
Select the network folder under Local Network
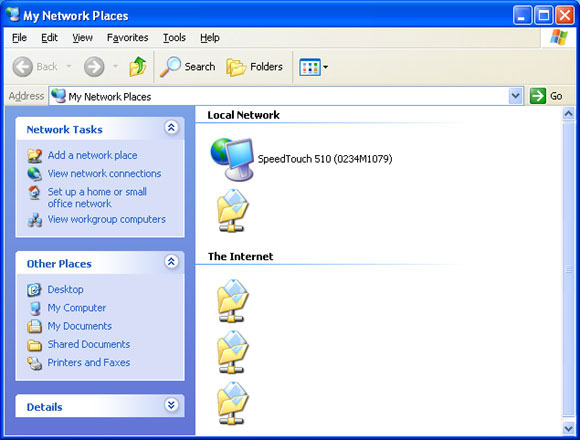tap(232, 210)
